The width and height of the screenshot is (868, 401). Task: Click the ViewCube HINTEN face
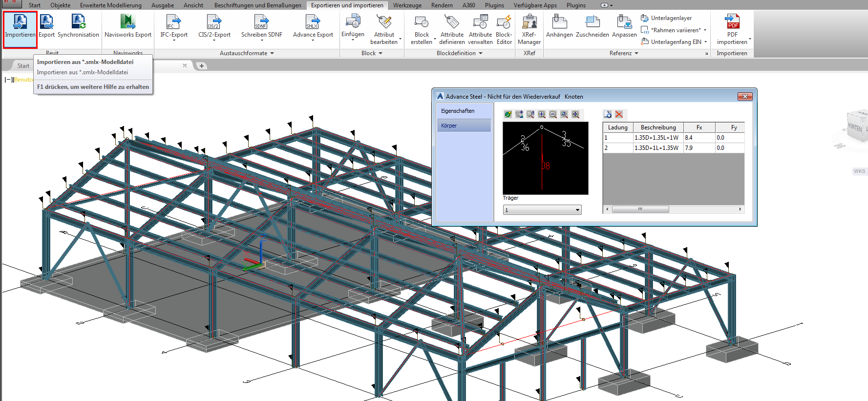click(x=855, y=127)
